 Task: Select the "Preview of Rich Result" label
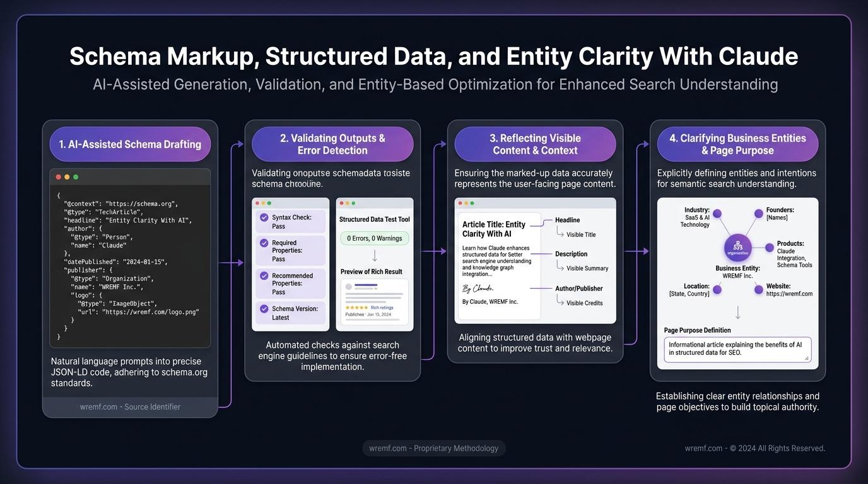[x=372, y=272]
